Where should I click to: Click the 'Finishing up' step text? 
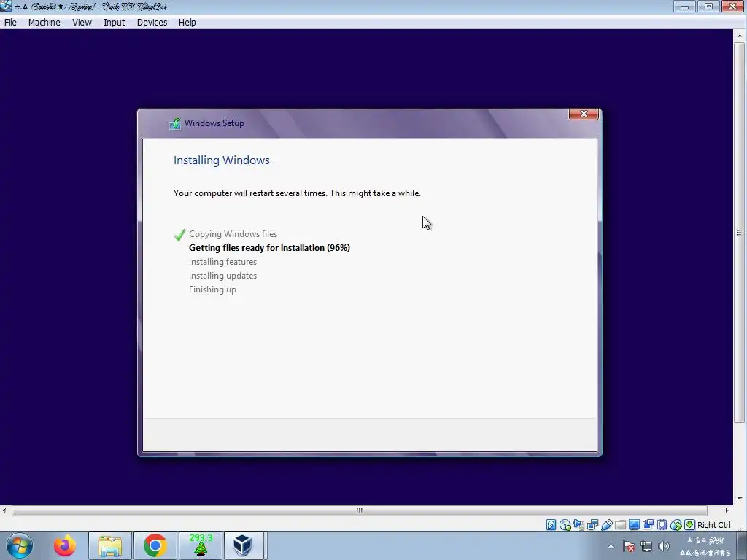point(212,289)
